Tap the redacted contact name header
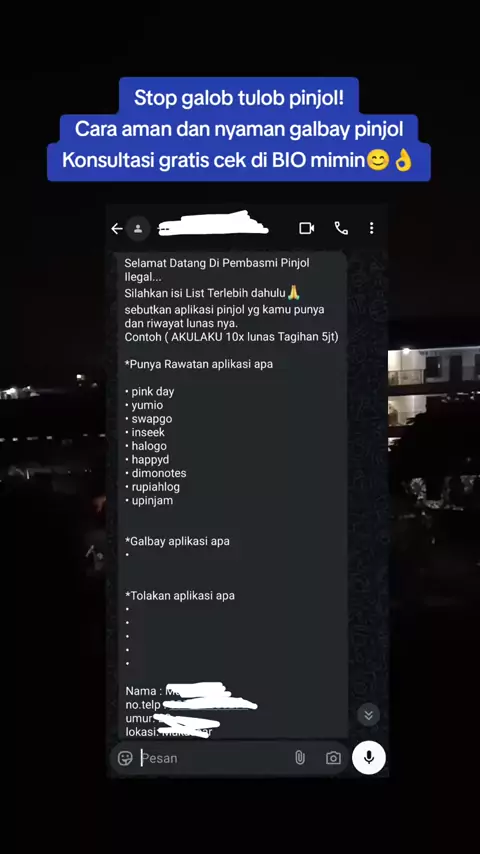The height and width of the screenshot is (854, 480). coord(212,226)
